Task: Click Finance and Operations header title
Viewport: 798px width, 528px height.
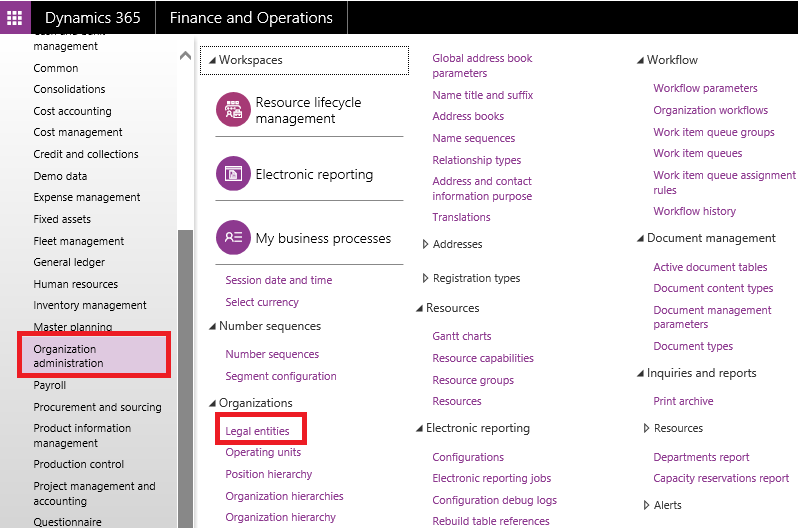Action: [x=251, y=18]
